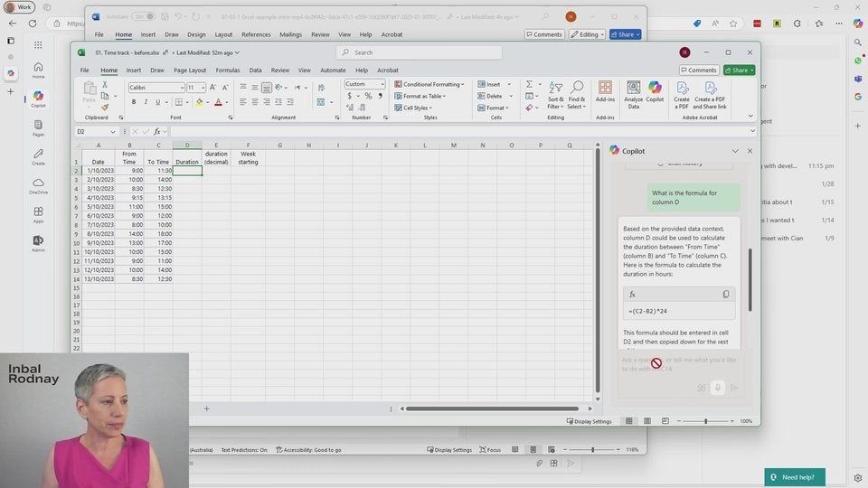Image resolution: width=868 pixels, height=488 pixels.
Task: Apply the red font color
Action: point(218,102)
